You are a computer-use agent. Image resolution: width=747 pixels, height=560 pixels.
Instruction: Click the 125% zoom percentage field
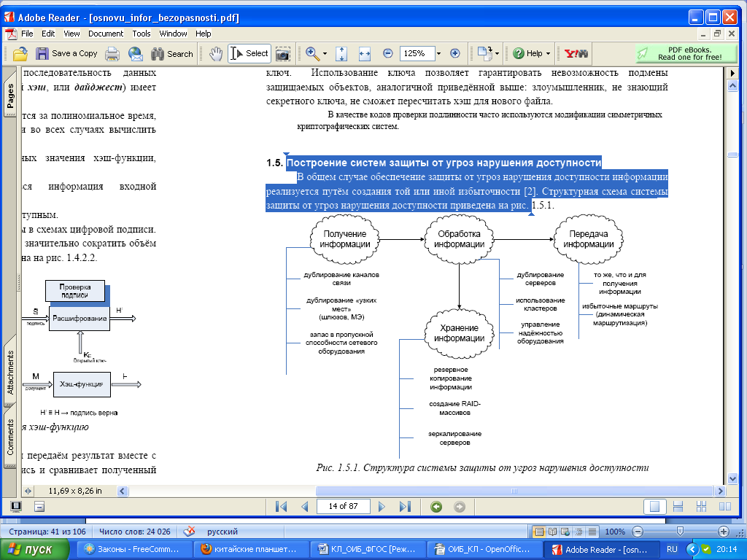[417, 53]
